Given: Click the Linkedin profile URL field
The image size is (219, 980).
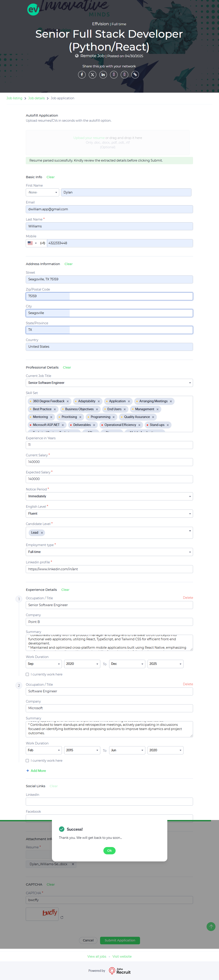Looking at the screenshot, I should (109, 569).
